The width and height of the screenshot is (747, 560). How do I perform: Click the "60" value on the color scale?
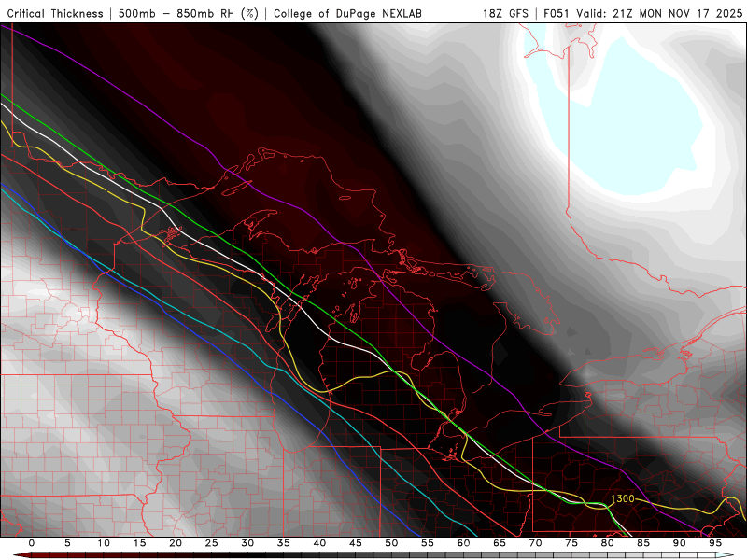pyautogui.click(x=463, y=543)
